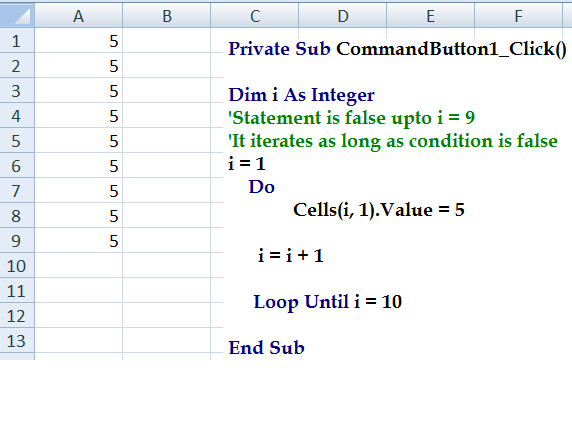Select column F header
The width and height of the screenshot is (572, 442).
(x=518, y=16)
